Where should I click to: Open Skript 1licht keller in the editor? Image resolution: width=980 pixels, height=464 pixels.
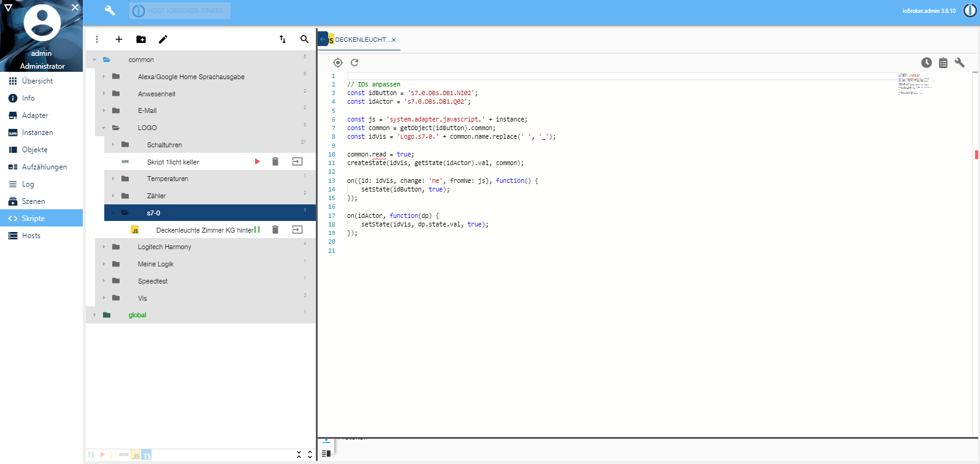click(297, 161)
